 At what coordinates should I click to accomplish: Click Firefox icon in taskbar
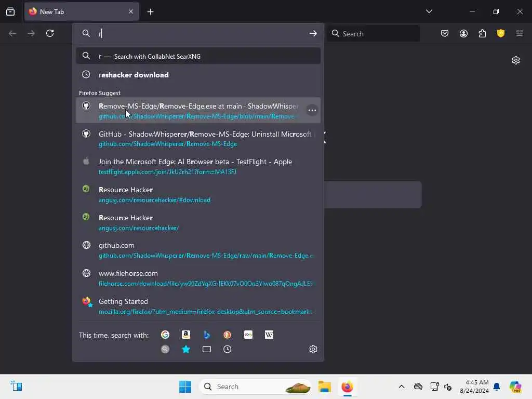coord(348,387)
